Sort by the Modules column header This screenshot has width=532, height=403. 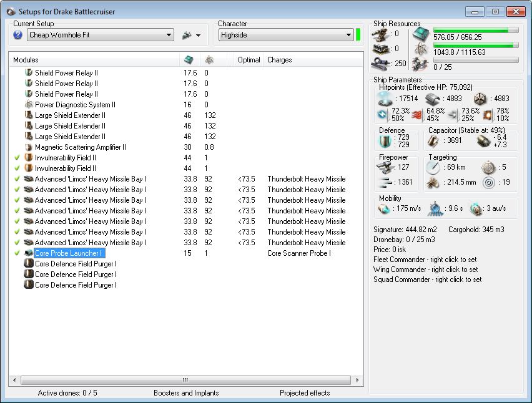26,60
